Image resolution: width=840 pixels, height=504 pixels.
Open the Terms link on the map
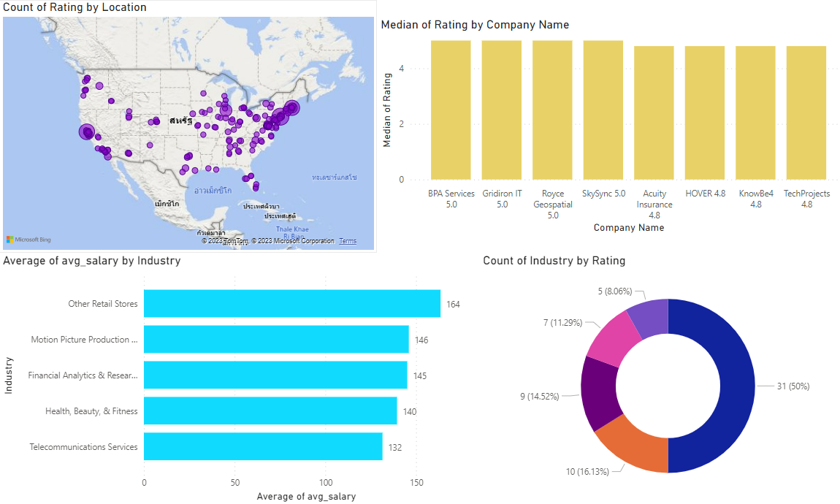coord(347,240)
